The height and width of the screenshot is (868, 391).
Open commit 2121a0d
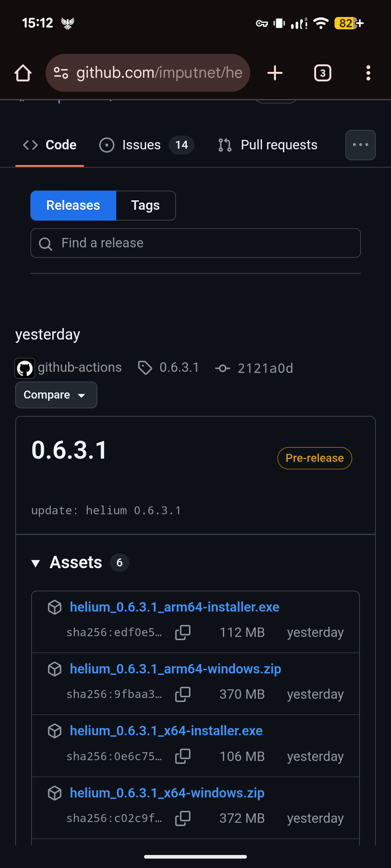265,368
